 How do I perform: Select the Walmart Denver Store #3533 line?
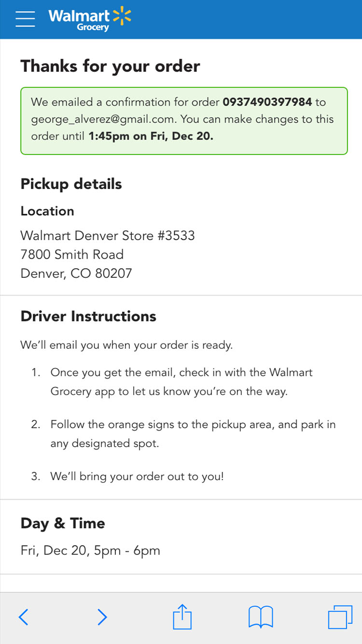coord(108,235)
